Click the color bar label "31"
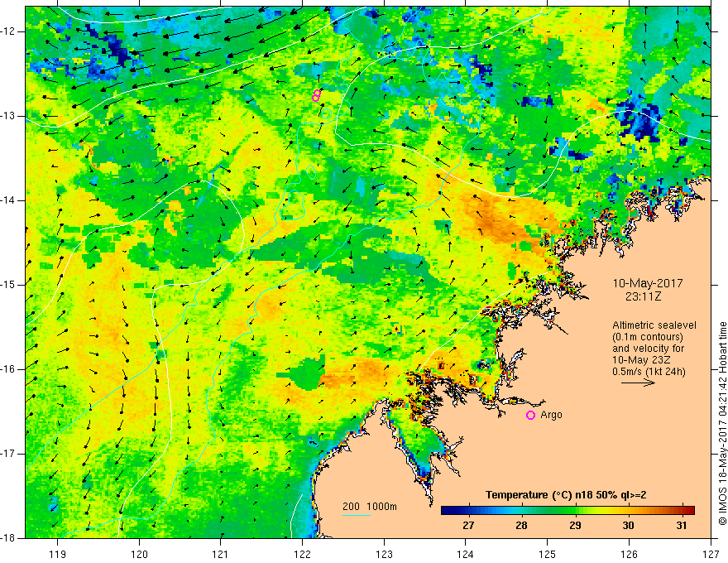The height and width of the screenshot is (563, 728). [681, 526]
